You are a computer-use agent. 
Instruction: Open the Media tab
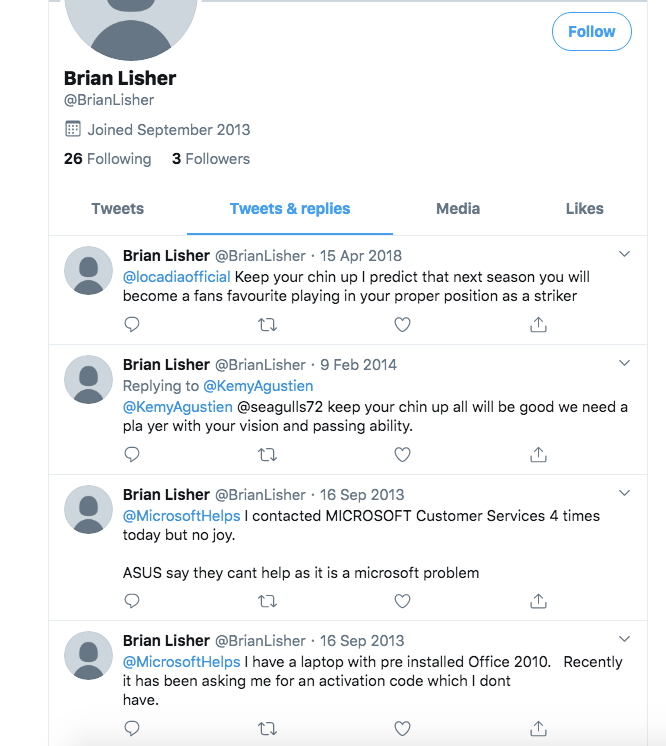click(x=458, y=208)
